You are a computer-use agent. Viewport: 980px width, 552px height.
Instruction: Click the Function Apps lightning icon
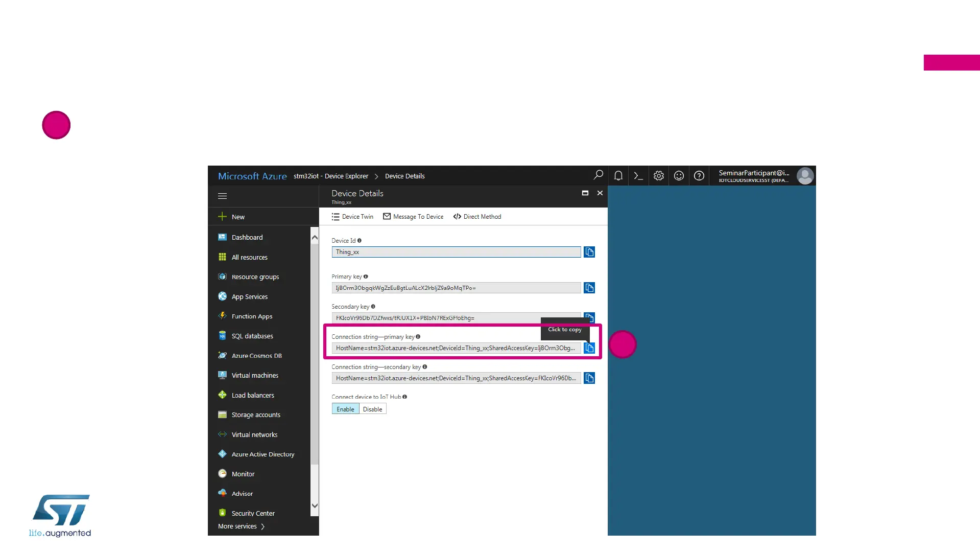click(222, 316)
